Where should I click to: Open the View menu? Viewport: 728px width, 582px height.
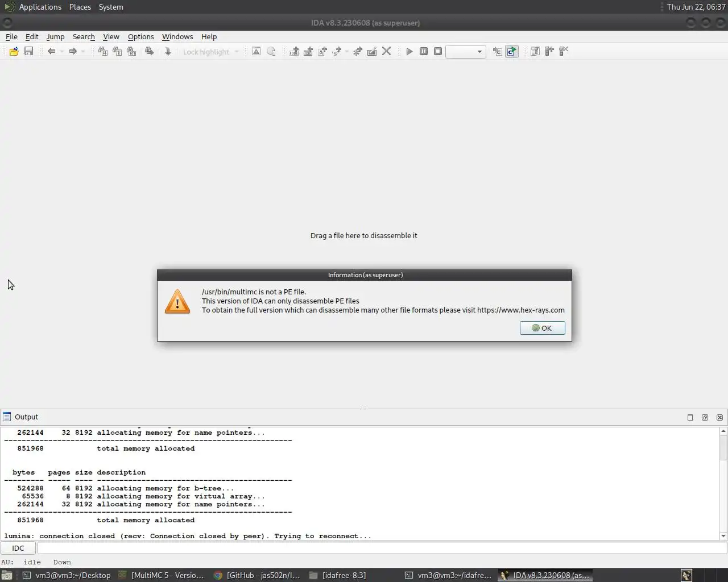pyautogui.click(x=111, y=36)
